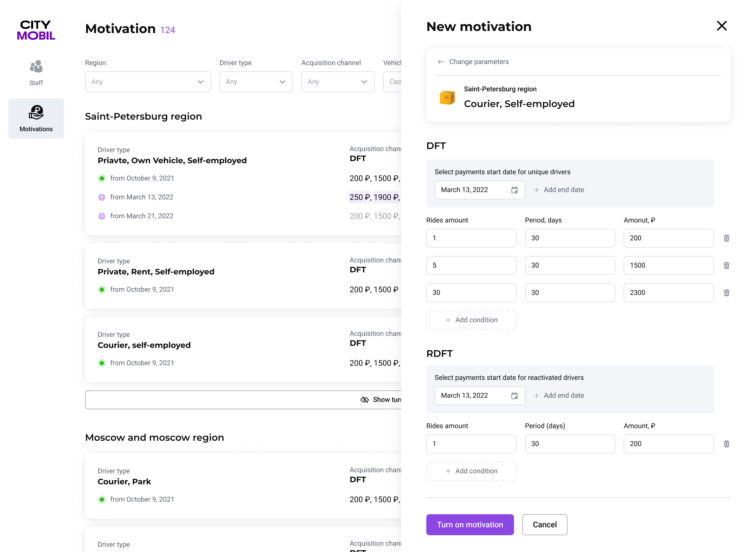Click highlighted amount 250 ₽
The height and width of the screenshot is (552, 756).
point(360,197)
